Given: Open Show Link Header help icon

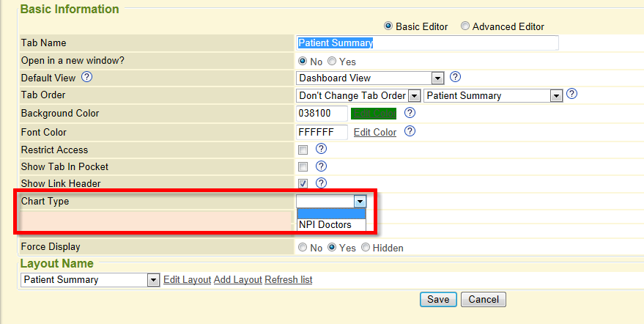Looking at the screenshot, I should (321, 183).
